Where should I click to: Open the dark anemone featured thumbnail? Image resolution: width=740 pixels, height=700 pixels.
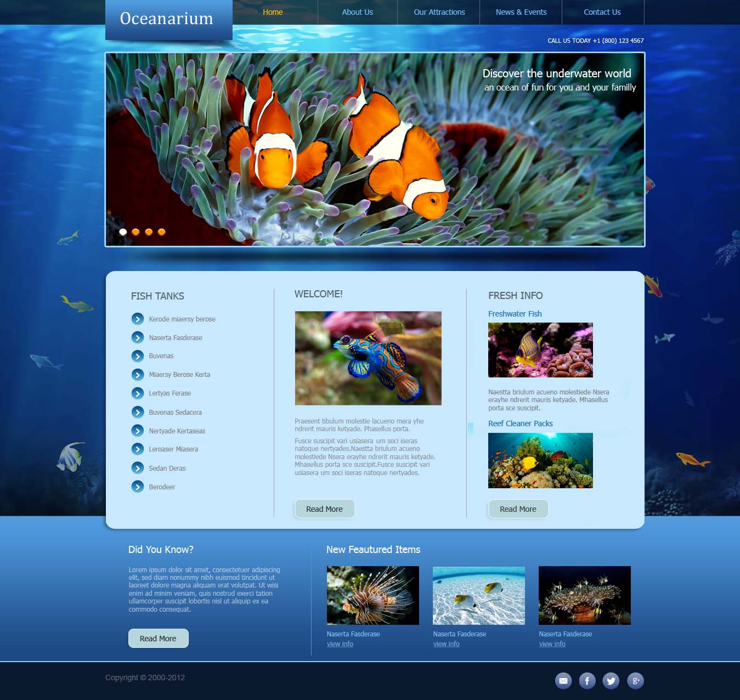(x=585, y=595)
